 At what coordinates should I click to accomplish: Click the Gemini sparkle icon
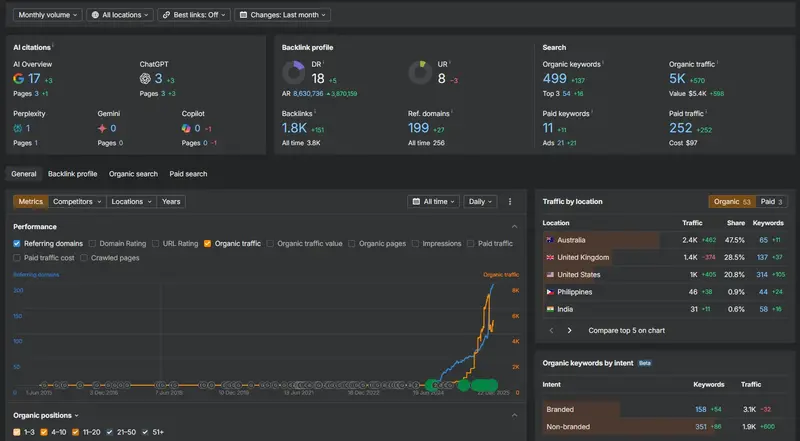(x=102, y=129)
